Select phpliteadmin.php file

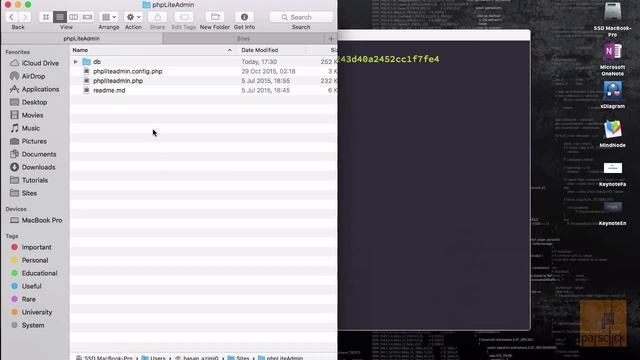(x=118, y=81)
